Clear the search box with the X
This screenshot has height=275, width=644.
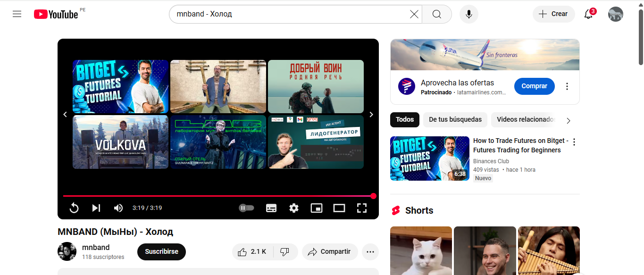click(x=414, y=14)
